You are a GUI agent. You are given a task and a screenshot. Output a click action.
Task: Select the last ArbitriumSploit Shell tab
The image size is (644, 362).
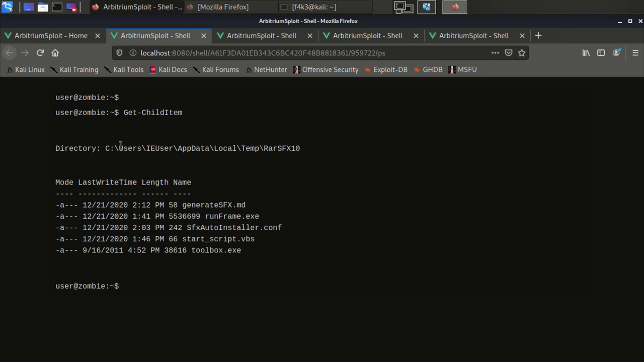473,35
